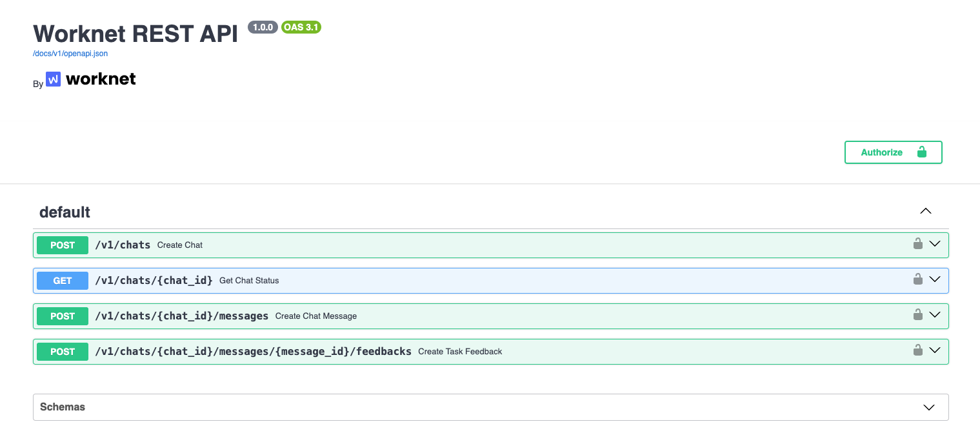Click the /v1/chats/{chat_id} endpoint path
Screen dimensions: 980x444
pos(154,281)
